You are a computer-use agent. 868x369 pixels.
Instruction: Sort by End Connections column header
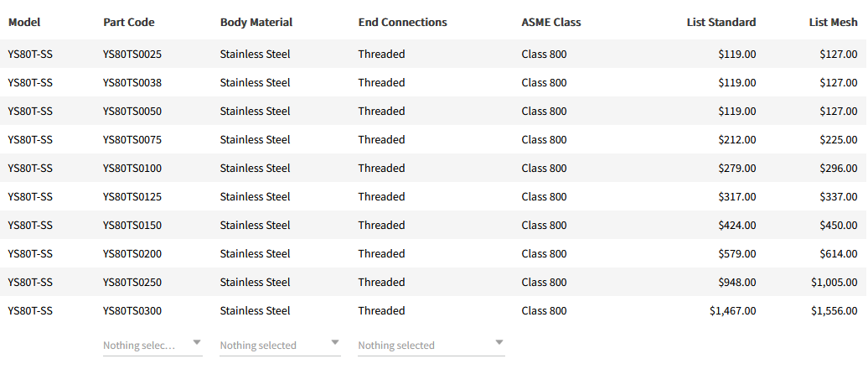point(403,23)
